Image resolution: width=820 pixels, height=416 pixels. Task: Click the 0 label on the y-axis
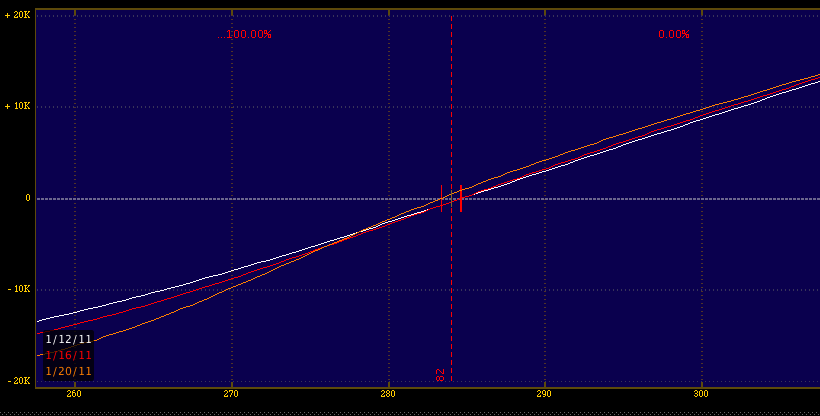tap(27, 198)
